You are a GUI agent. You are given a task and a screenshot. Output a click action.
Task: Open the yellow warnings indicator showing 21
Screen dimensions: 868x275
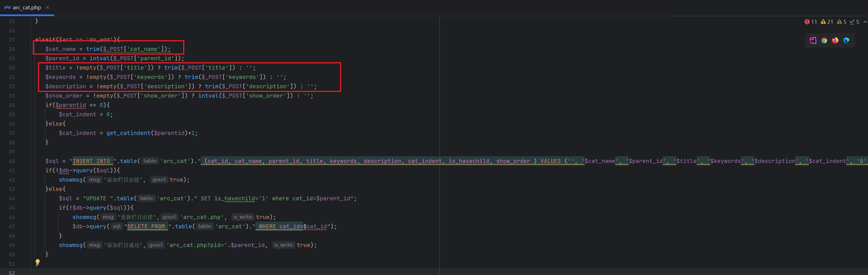pyautogui.click(x=827, y=22)
